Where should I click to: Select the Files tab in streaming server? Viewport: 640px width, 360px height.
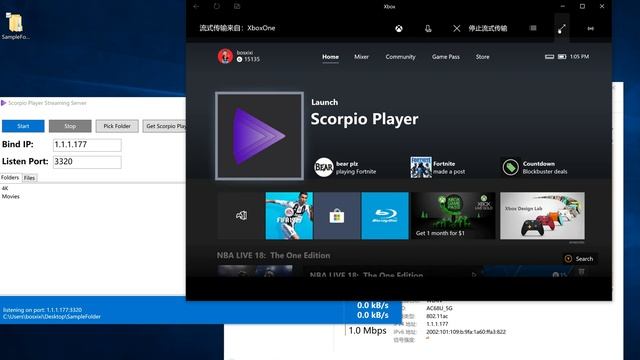pyautogui.click(x=29, y=178)
